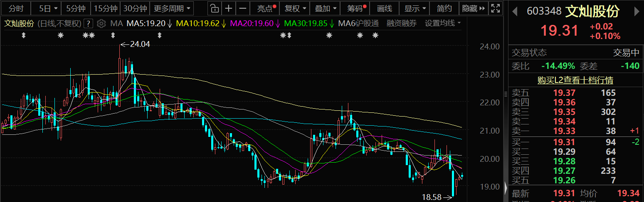The height and width of the screenshot is (202, 644).
Task: Click the star marker beneath 沪股通 label
Action: [360, 36]
